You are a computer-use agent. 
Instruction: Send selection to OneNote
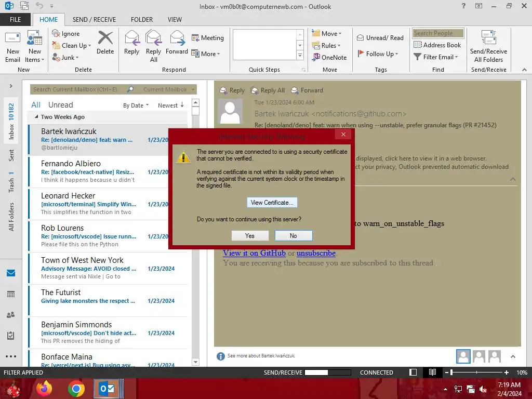329,57
